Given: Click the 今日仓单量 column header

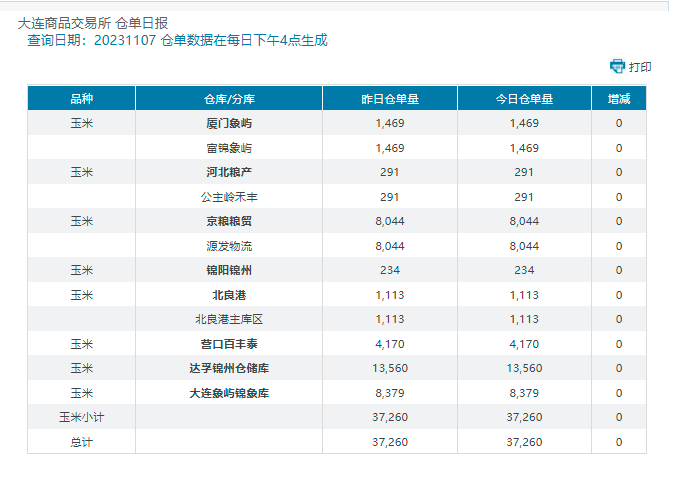Looking at the screenshot, I should 524,99.
